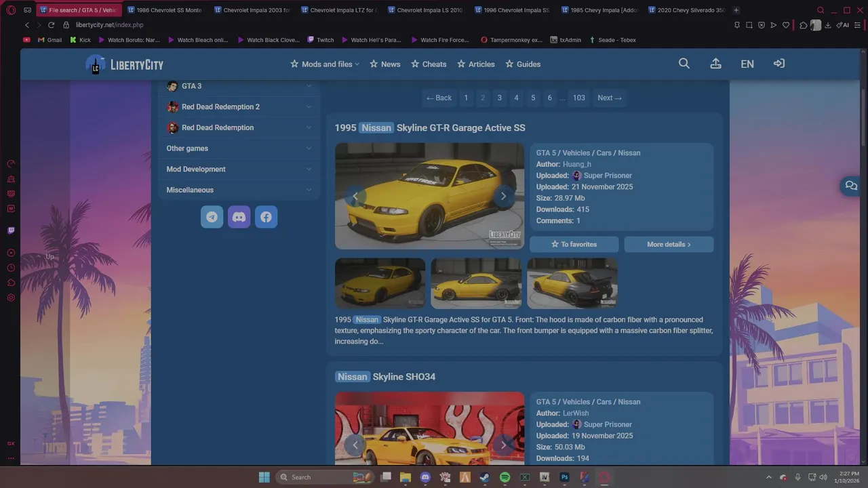Click the Windows taskbar Search box
Viewport: 868px width, 488px height.
coord(325,477)
